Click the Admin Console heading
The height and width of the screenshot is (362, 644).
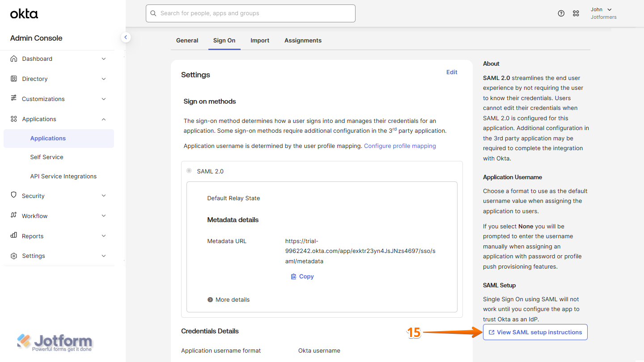tap(36, 38)
